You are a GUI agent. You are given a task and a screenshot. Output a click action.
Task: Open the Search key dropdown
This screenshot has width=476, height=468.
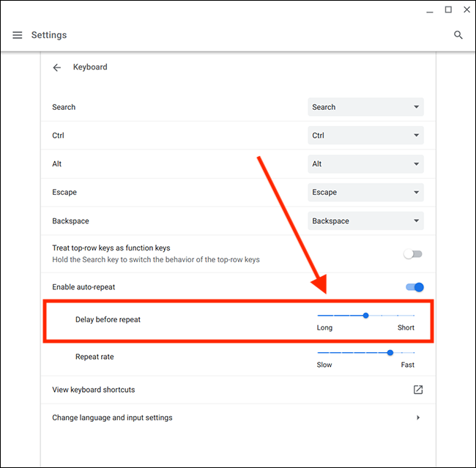[365, 107]
